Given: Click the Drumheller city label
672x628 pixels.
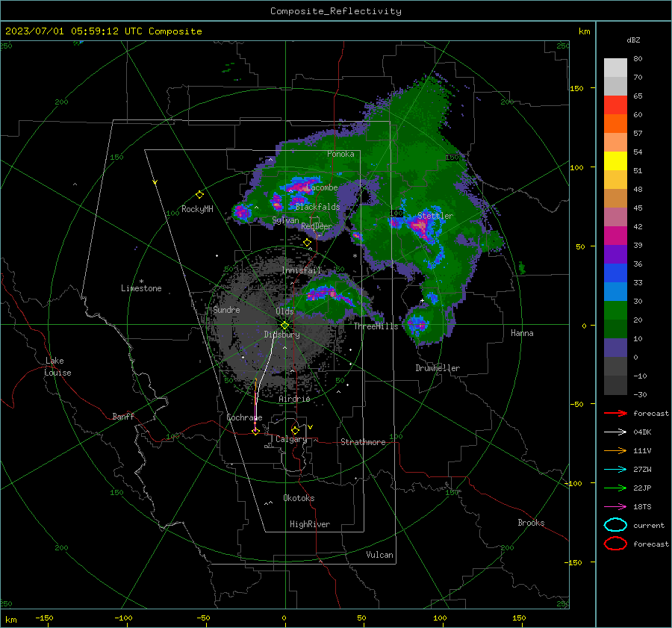Looking at the screenshot, I should pos(438,368).
